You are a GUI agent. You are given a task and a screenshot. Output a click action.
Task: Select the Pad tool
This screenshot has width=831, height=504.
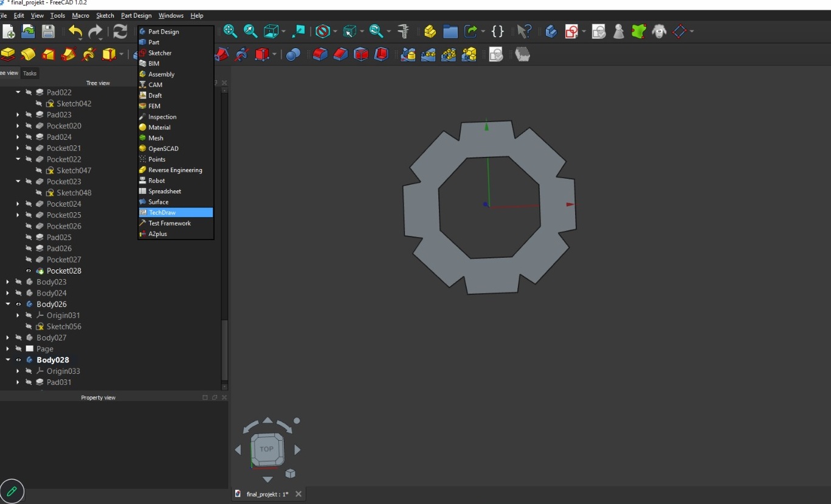pyautogui.click(x=8, y=55)
